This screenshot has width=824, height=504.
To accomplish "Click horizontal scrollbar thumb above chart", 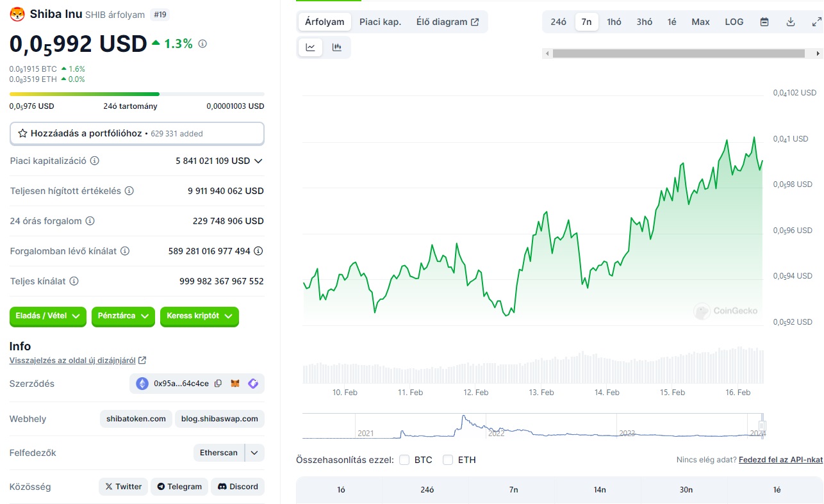I will [677, 54].
